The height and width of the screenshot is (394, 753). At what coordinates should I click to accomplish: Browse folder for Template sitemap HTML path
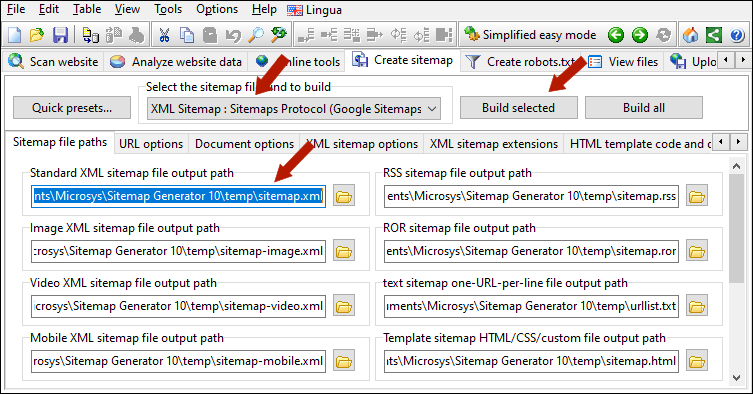tap(697, 361)
